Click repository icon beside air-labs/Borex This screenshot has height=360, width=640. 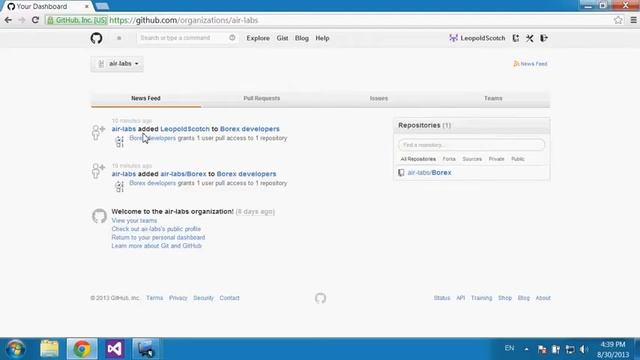point(401,173)
